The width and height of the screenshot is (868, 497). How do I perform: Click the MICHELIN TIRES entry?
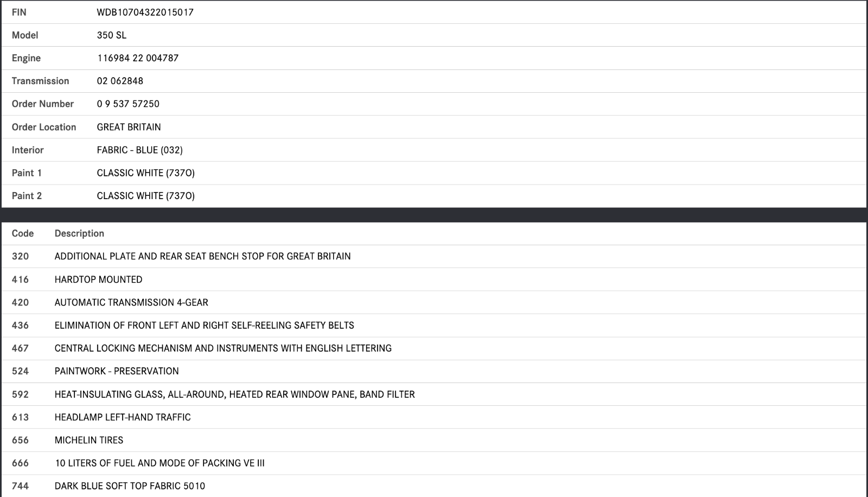click(89, 440)
